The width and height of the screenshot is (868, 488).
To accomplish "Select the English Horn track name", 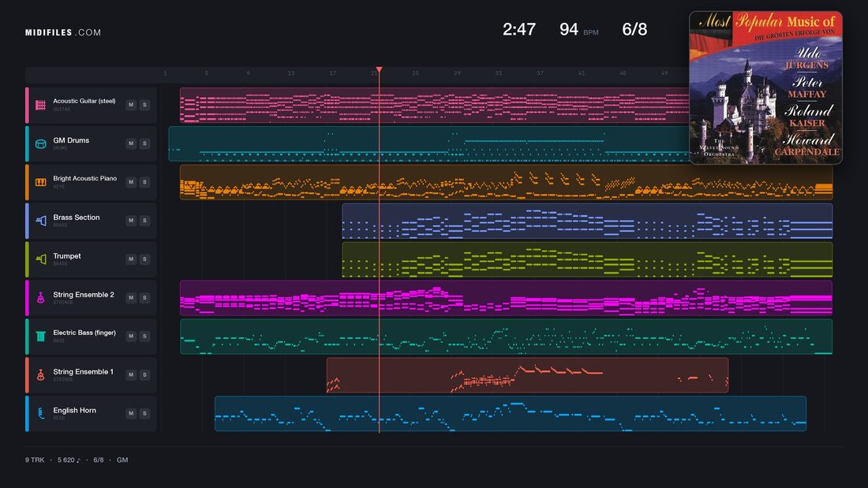I will coord(74,411).
